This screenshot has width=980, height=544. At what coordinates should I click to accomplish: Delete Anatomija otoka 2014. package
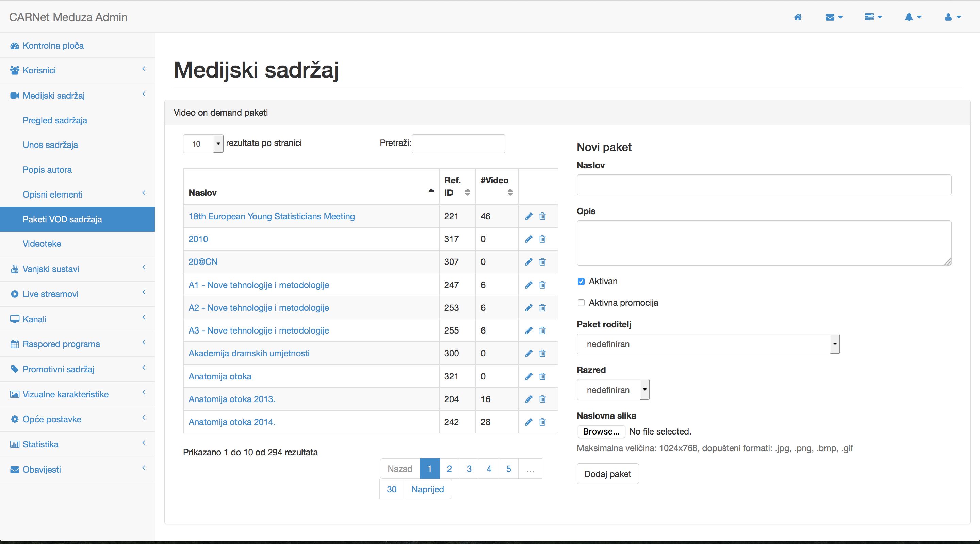542,422
